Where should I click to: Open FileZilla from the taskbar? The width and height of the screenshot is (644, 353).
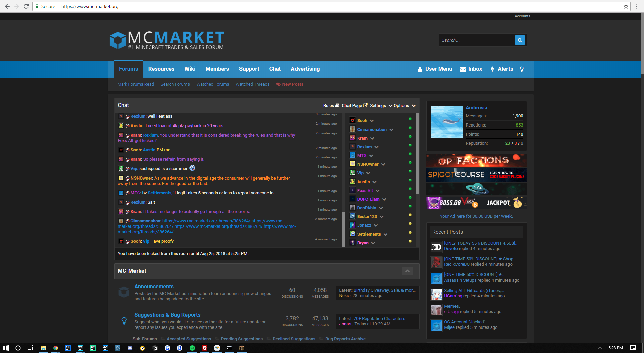(205, 348)
